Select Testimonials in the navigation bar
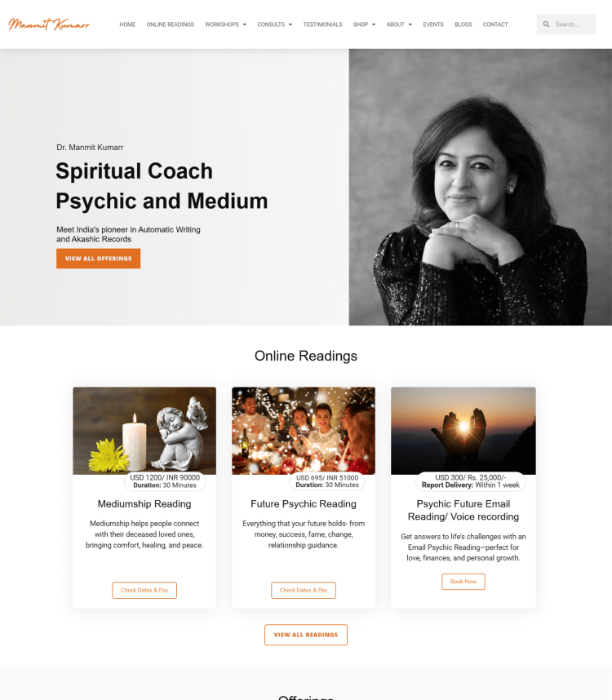 (x=322, y=24)
